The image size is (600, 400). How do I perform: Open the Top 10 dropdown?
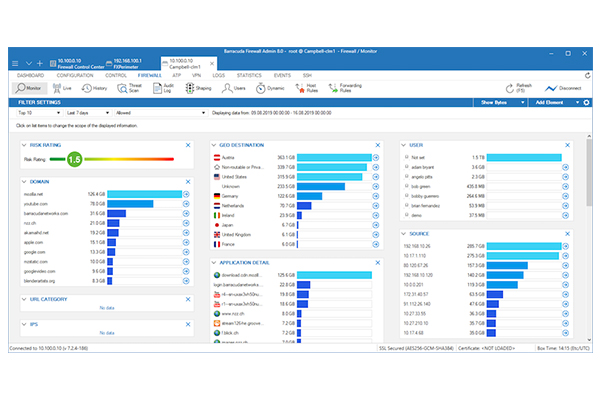39,113
